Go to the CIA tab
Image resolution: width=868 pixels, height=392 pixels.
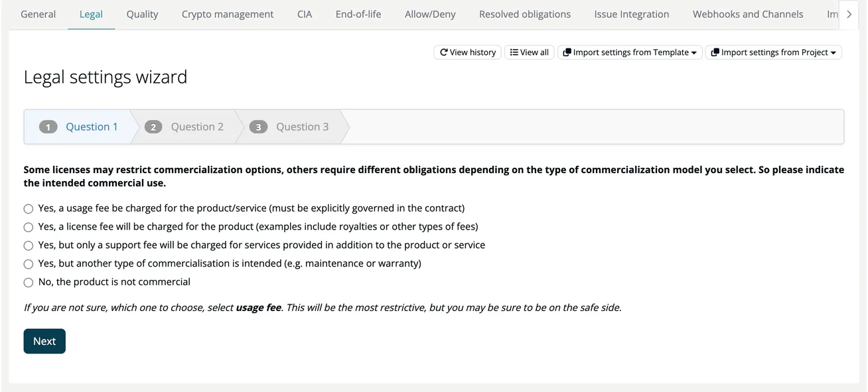[x=305, y=14]
